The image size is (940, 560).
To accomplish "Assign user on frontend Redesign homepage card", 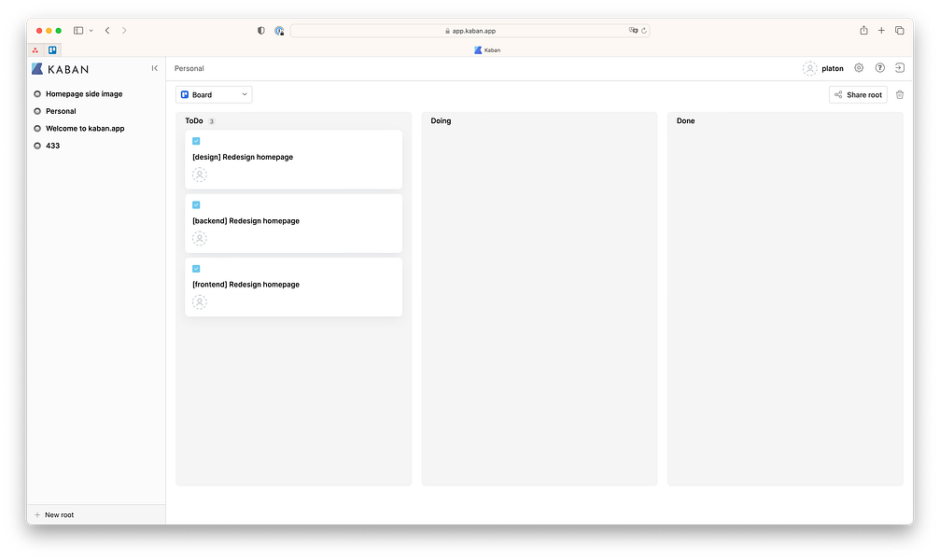I will 200,302.
